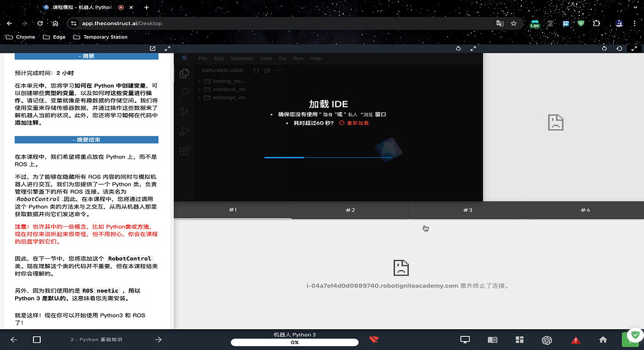Open the Extensions puzzle icon
Image resolution: width=644 pixels, height=350 pixels.
[x=596, y=23]
